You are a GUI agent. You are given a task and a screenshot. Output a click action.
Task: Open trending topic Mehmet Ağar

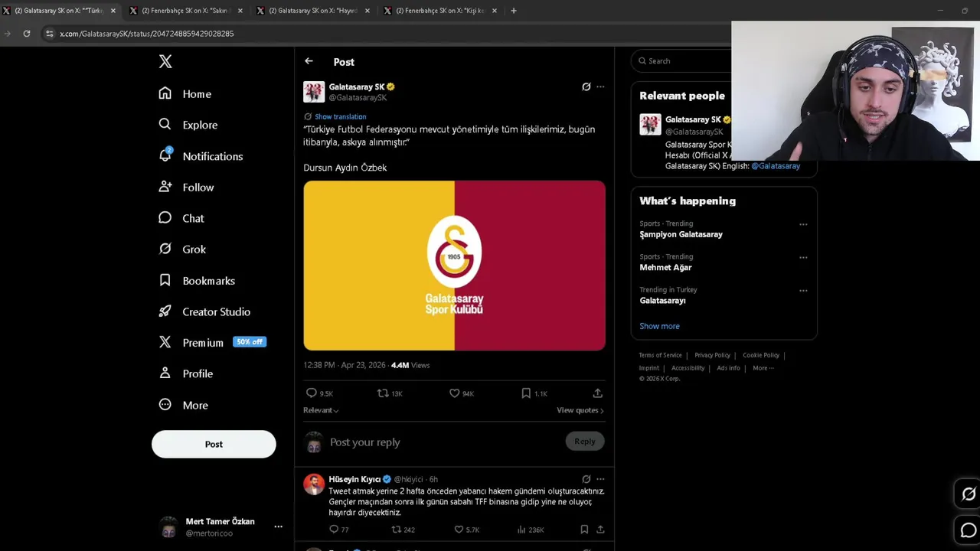point(665,267)
